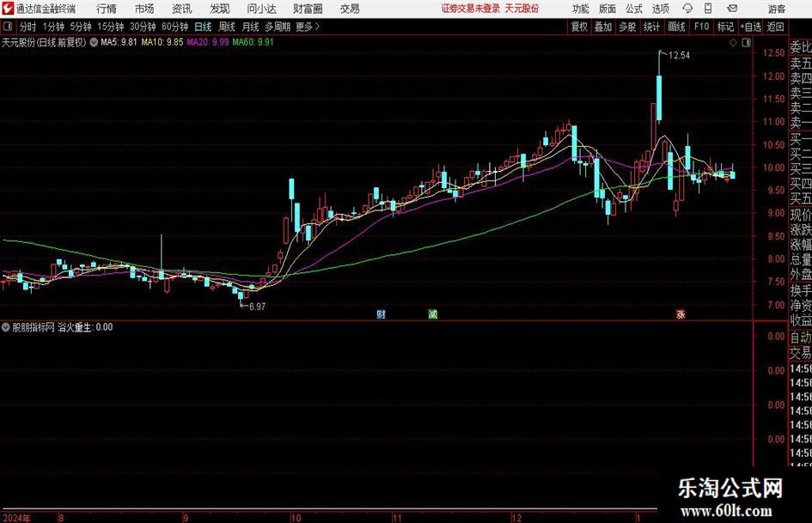Click the 画线 drawing button
The width and height of the screenshot is (812, 523).
coord(677,27)
